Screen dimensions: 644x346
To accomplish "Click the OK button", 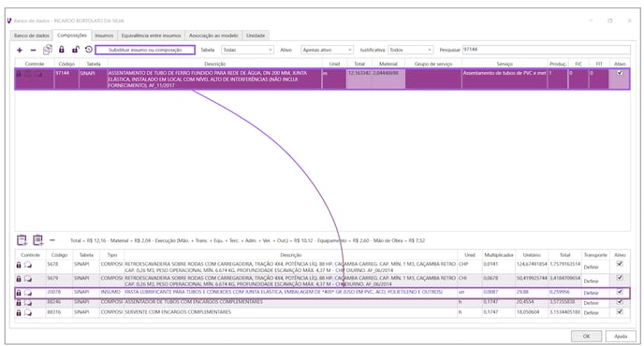I will (x=586, y=336).
